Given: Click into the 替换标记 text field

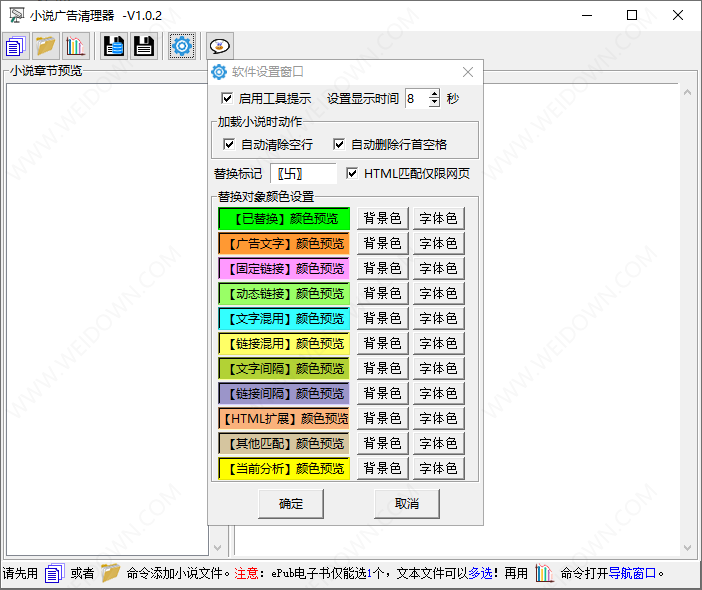Looking at the screenshot, I should (303, 174).
